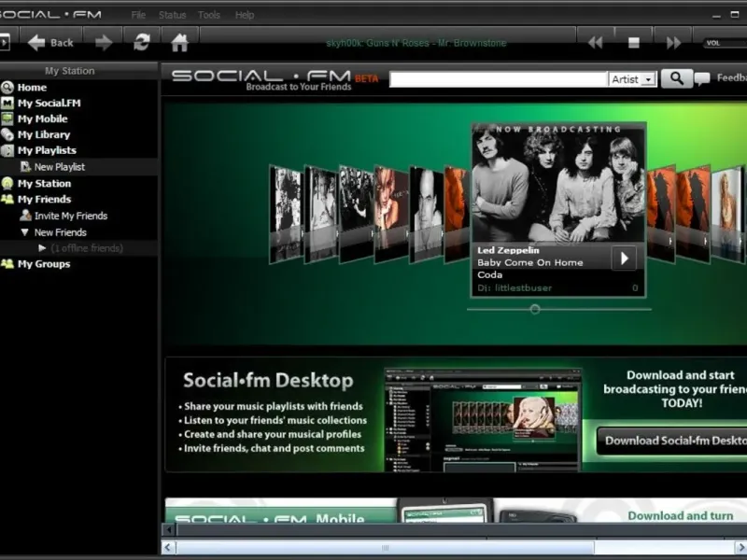Screen dimensions: 747x560
Task: Select New Playlist in the sidebar
Action: (x=59, y=167)
